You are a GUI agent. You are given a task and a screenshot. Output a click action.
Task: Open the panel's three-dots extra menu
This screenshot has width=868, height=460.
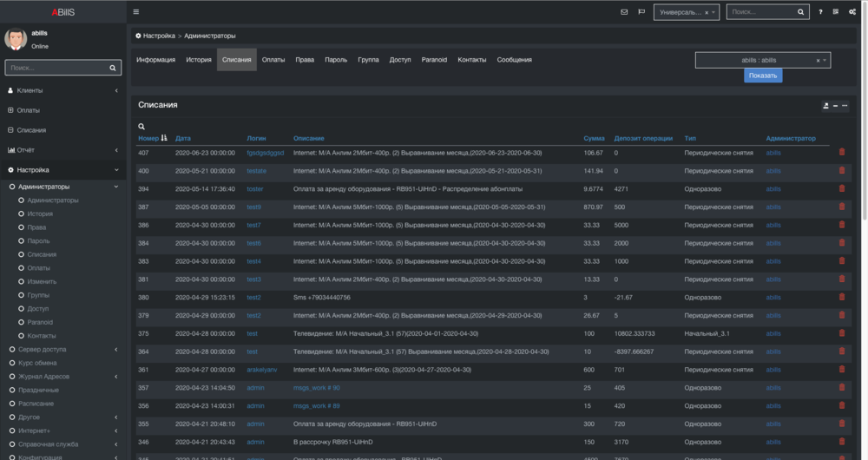point(845,105)
